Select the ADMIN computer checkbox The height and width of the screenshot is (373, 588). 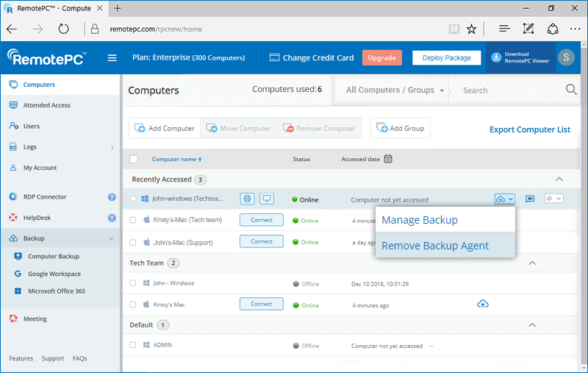click(134, 345)
